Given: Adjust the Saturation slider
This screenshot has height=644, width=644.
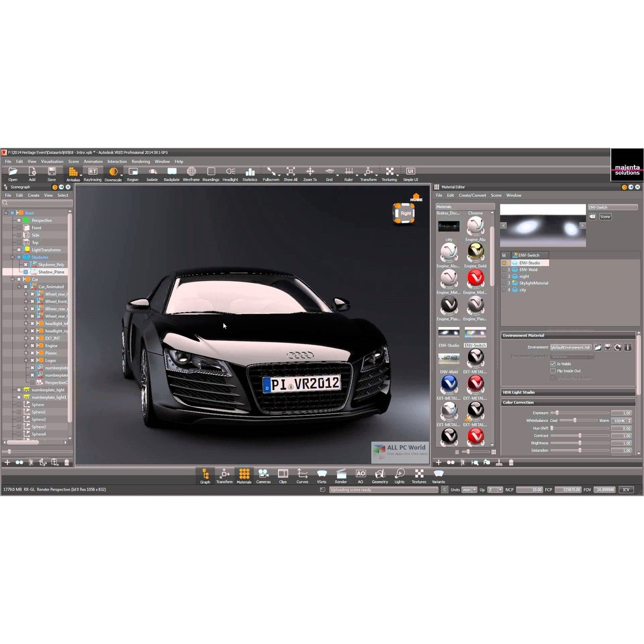Looking at the screenshot, I should pos(580,450).
